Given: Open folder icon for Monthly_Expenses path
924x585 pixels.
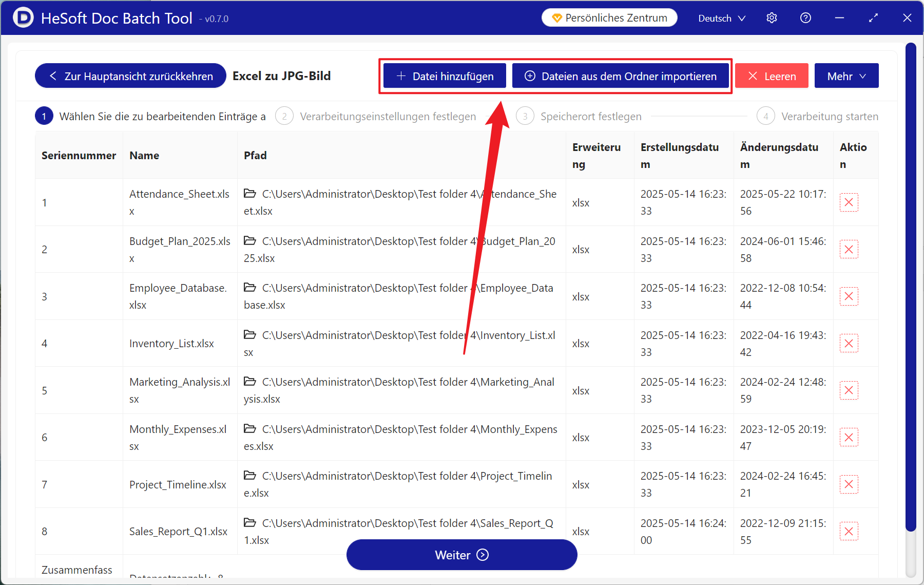Looking at the screenshot, I should click(250, 429).
